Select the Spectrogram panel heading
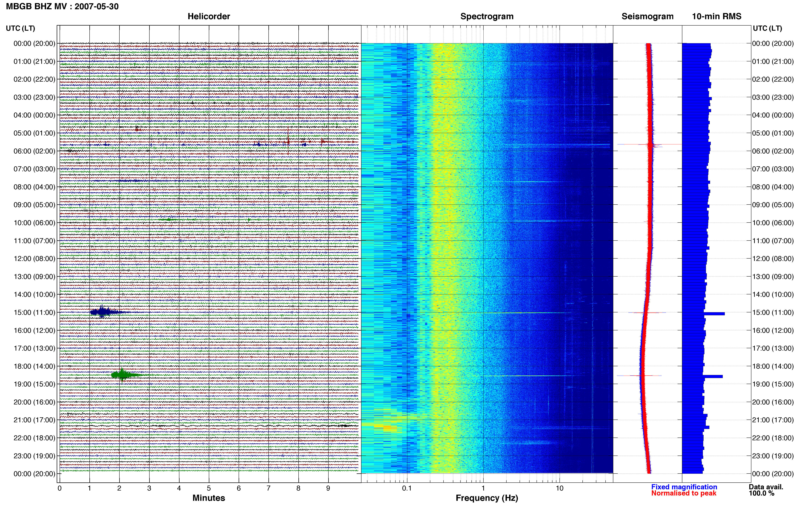This screenshot has width=812, height=508. tap(487, 16)
